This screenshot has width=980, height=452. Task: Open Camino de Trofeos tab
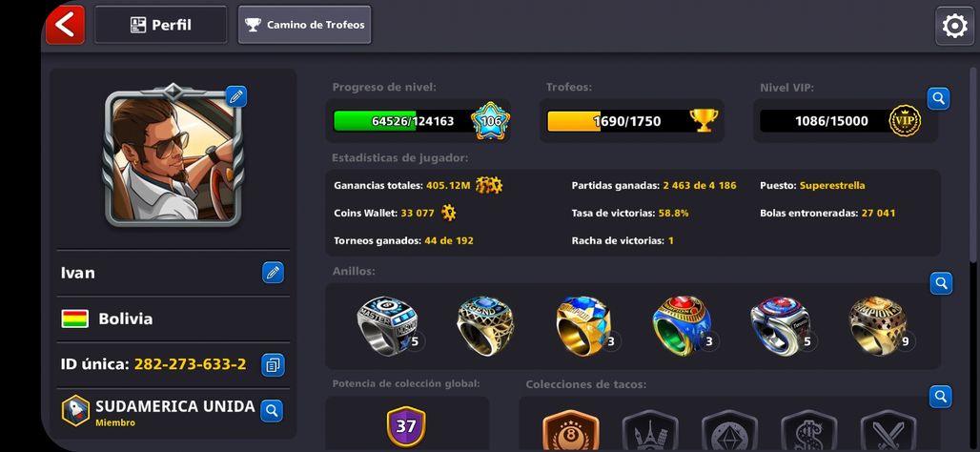click(x=304, y=25)
